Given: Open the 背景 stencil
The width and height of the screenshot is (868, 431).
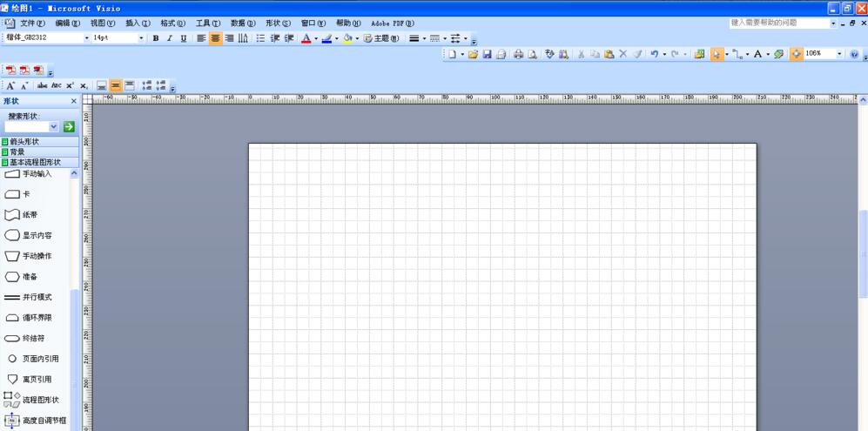Looking at the screenshot, I should pyautogui.click(x=40, y=152).
